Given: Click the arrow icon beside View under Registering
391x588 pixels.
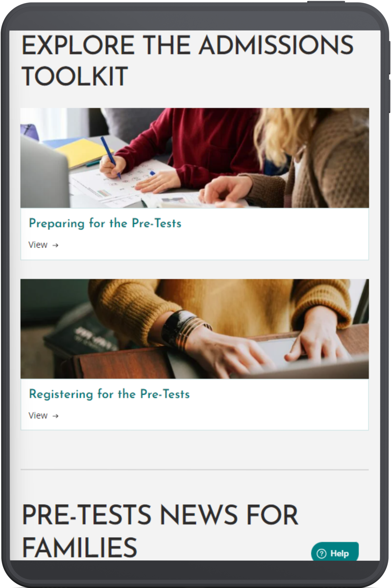Looking at the screenshot, I should coord(55,416).
